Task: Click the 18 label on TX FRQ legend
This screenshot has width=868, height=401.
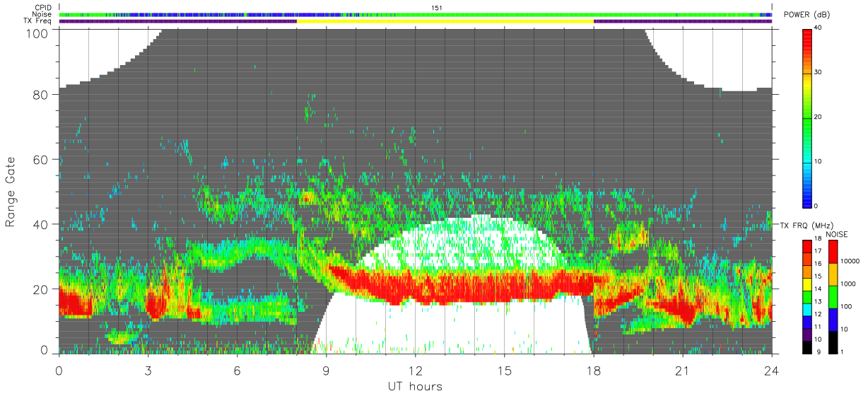Action: pos(819,240)
